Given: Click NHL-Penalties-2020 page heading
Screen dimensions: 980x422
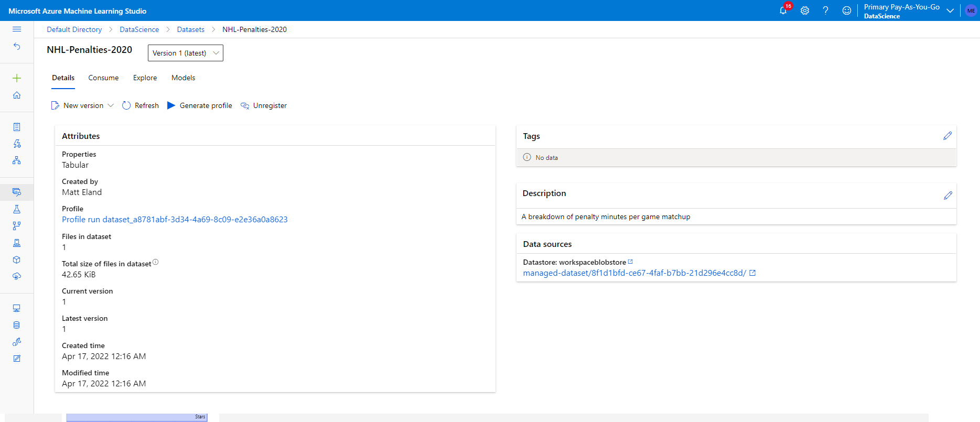Looking at the screenshot, I should [90, 50].
